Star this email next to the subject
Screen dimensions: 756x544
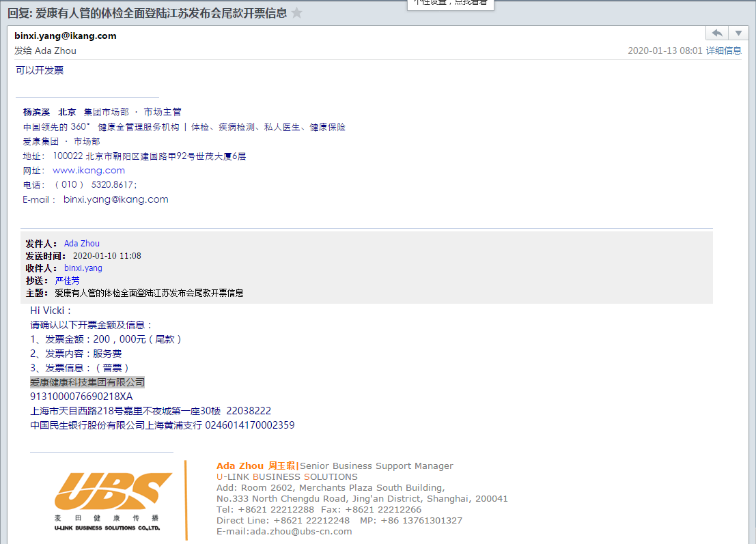[296, 13]
